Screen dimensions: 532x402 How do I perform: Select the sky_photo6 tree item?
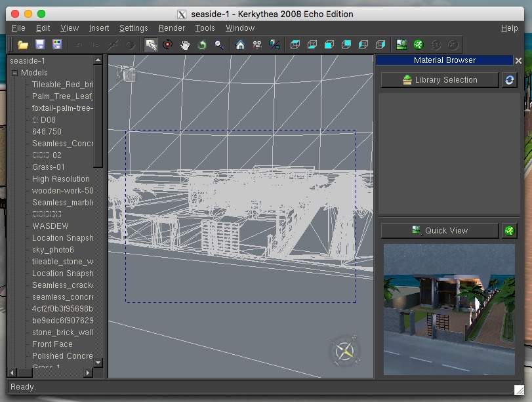click(53, 250)
